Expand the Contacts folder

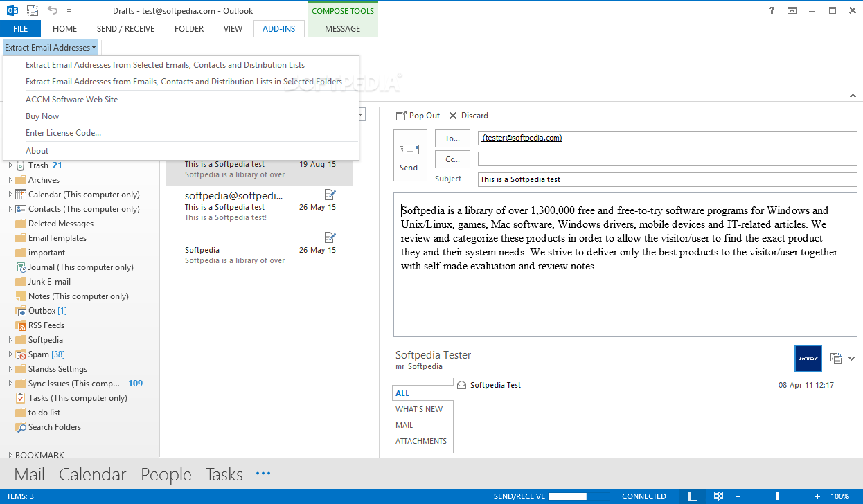(10, 209)
